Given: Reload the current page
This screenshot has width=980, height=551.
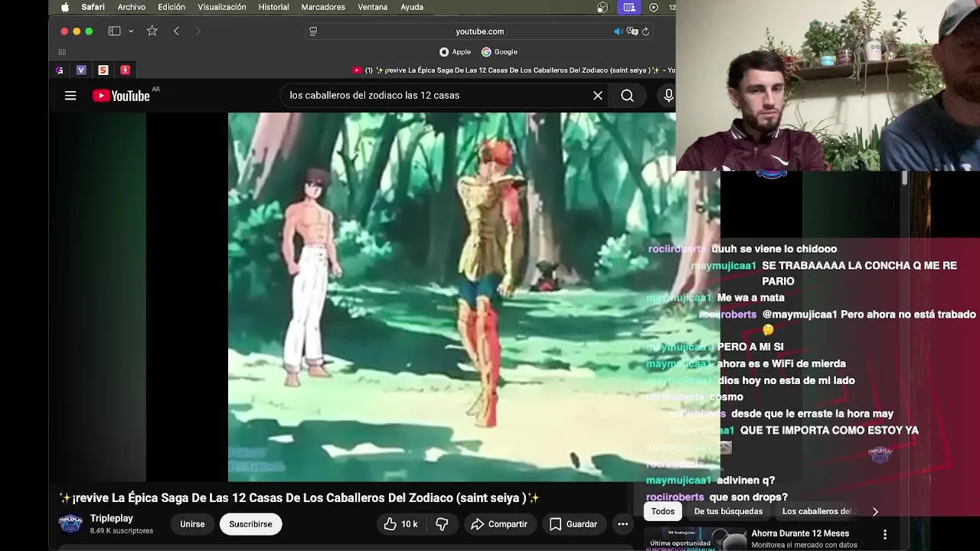Looking at the screenshot, I should pyautogui.click(x=646, y=31).
